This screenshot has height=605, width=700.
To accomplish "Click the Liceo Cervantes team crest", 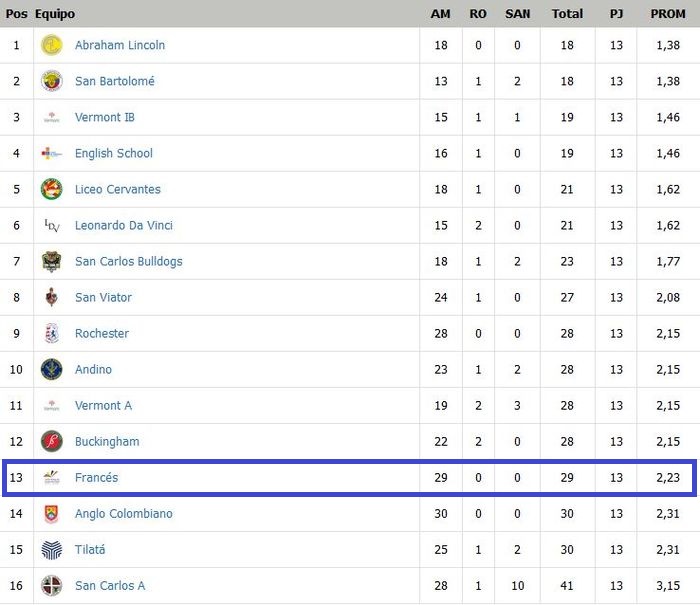I will click(52, 189).
